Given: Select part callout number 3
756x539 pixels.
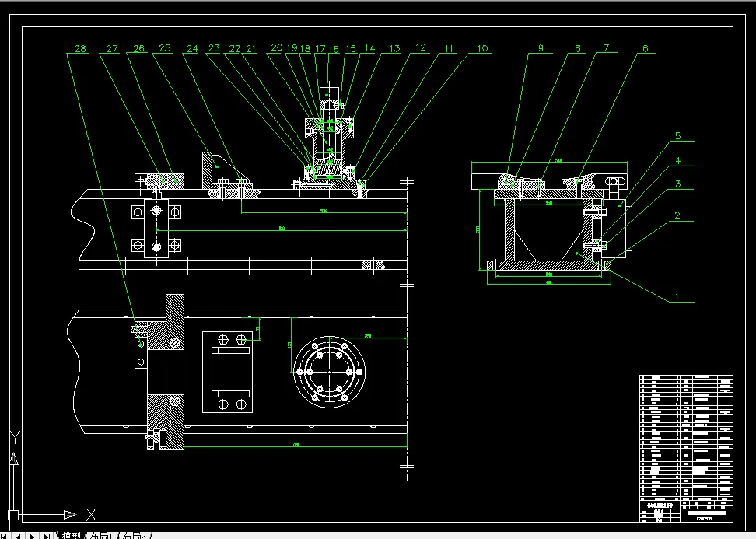Looking at the screenshot, I should tap(678, 184).
